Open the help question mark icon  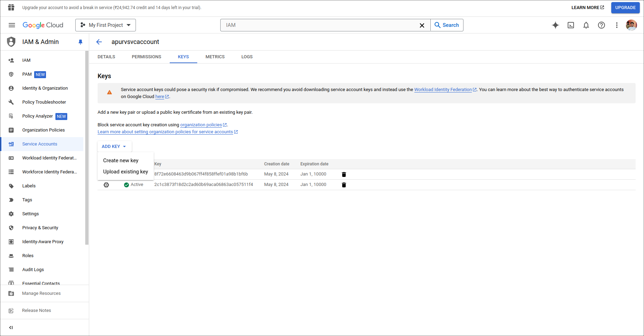[x=601, y=25]
